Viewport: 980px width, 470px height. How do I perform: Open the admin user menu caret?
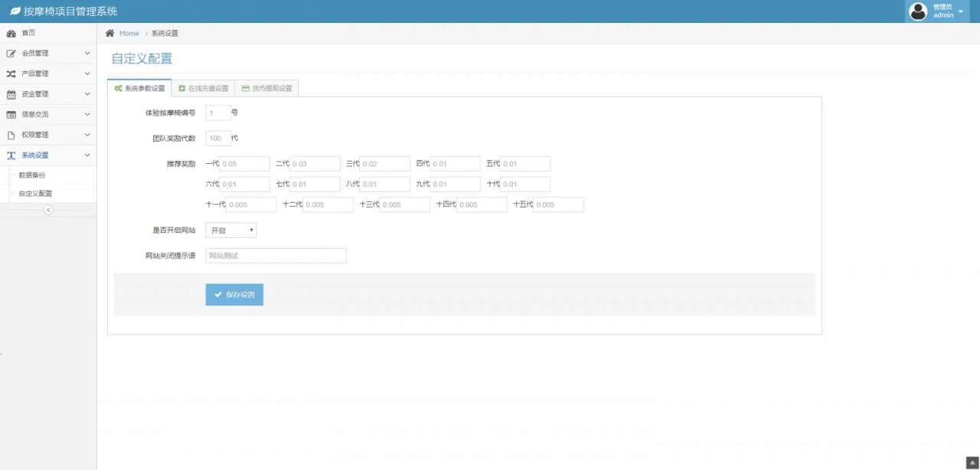(x=961, y=11)
